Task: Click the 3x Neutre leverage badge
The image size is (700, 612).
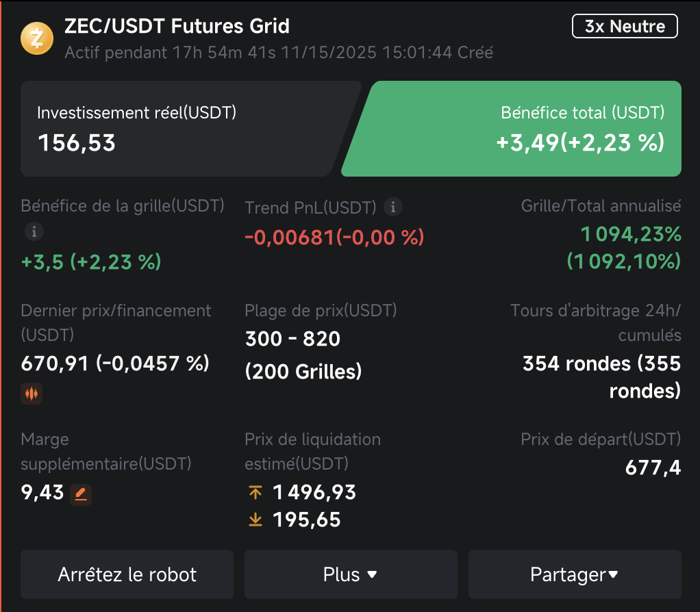Action: (624, 26)
